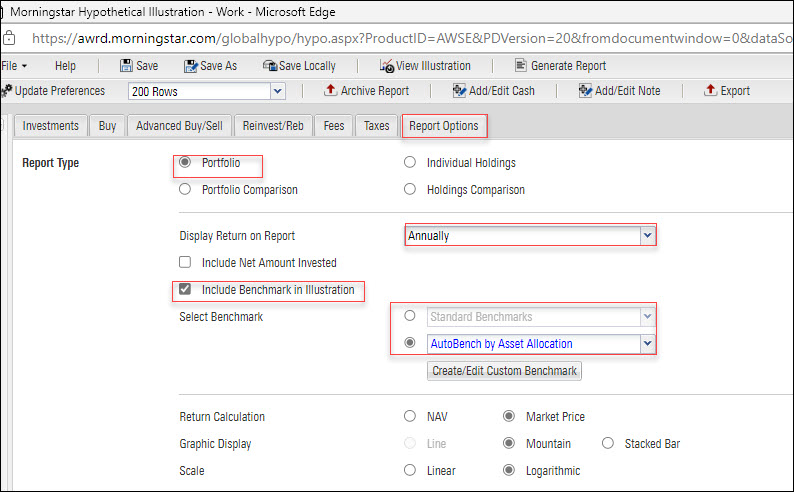Click the Export arrow icon
The width and height of the screenshot is (794, 492).
710,90
